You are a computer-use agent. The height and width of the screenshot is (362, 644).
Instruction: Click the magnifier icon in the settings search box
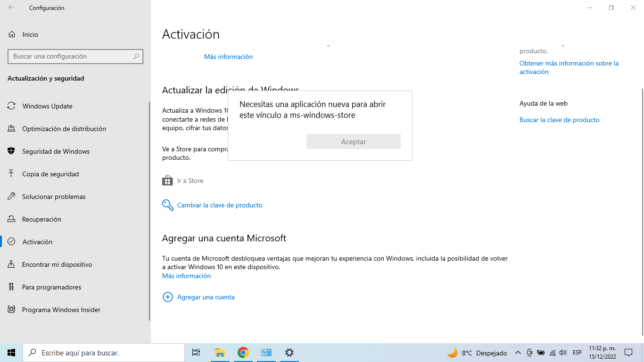136,56
